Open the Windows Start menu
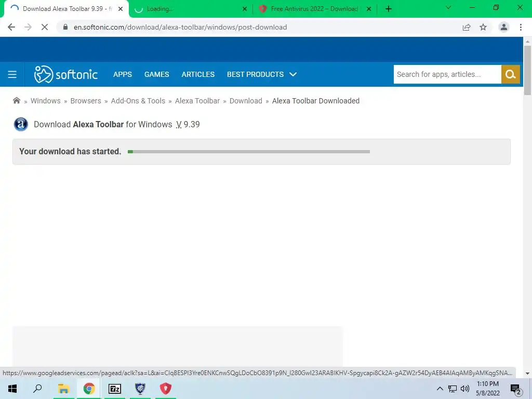This screenshot has height=399, width=532. (x=12, y=389)
